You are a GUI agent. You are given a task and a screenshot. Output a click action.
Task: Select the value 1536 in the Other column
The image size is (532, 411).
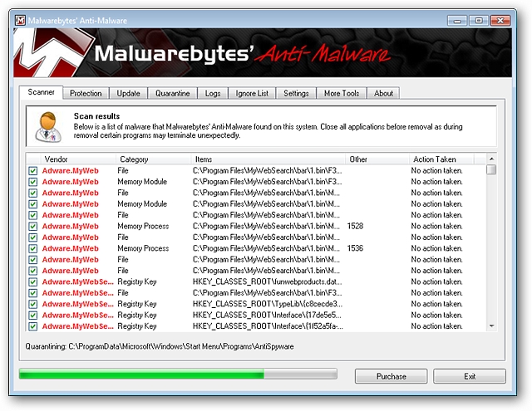point(355,249)
